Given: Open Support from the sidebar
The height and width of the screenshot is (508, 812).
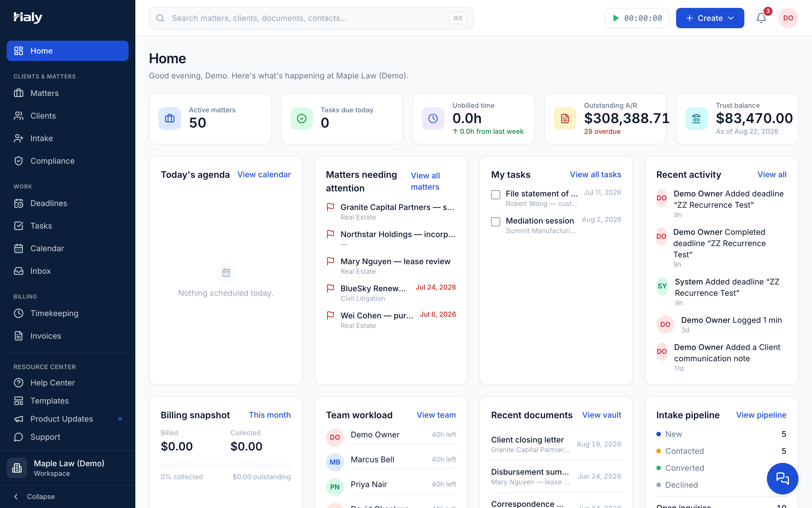Looking at the screenshot, I should (x=67, y=437).
